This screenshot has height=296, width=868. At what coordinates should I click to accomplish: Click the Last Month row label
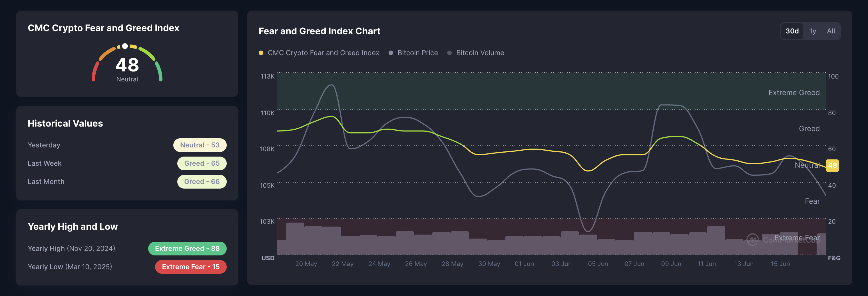(46, 181)
